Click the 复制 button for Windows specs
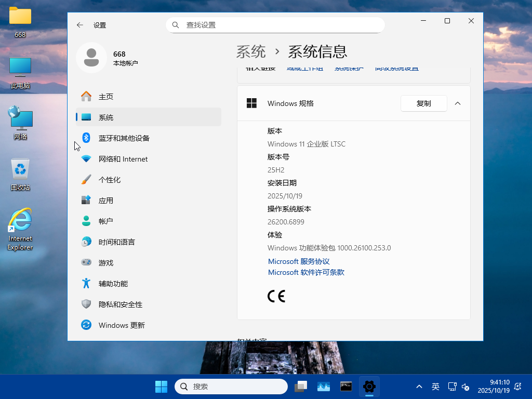This screenshot has height=399, width=532. 423,103
